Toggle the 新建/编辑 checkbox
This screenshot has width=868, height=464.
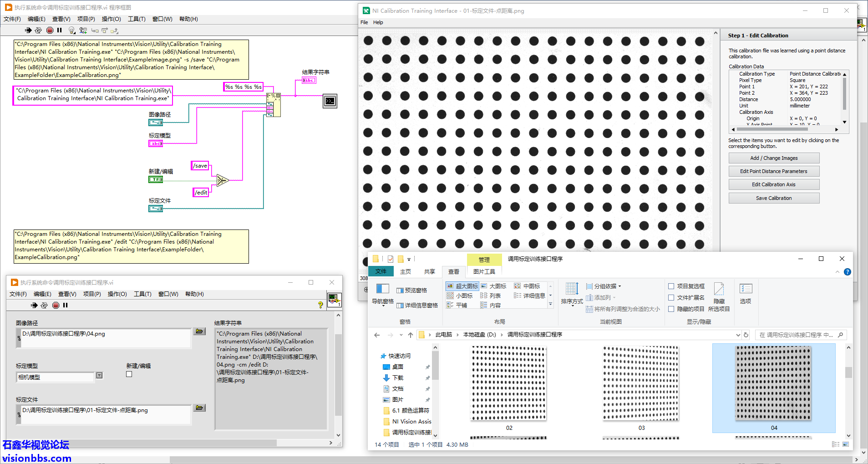pyautogui.click(x=129, y=374)
